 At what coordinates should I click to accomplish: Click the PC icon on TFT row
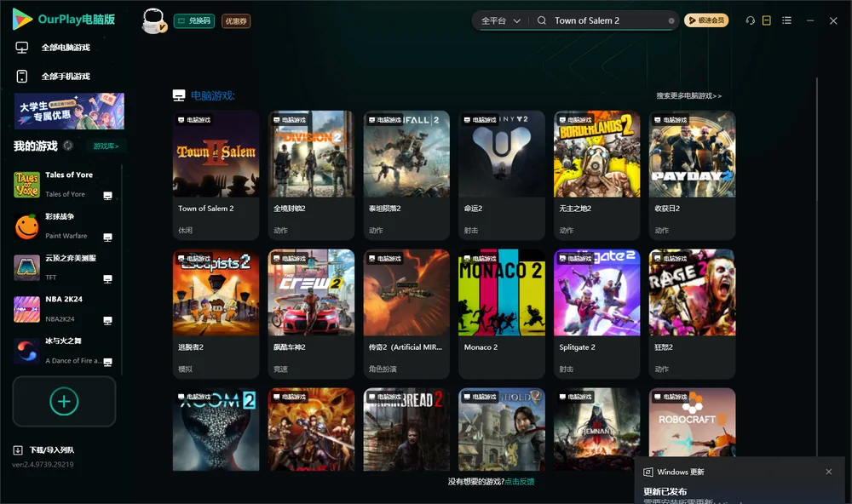click(x=107, y=278)
